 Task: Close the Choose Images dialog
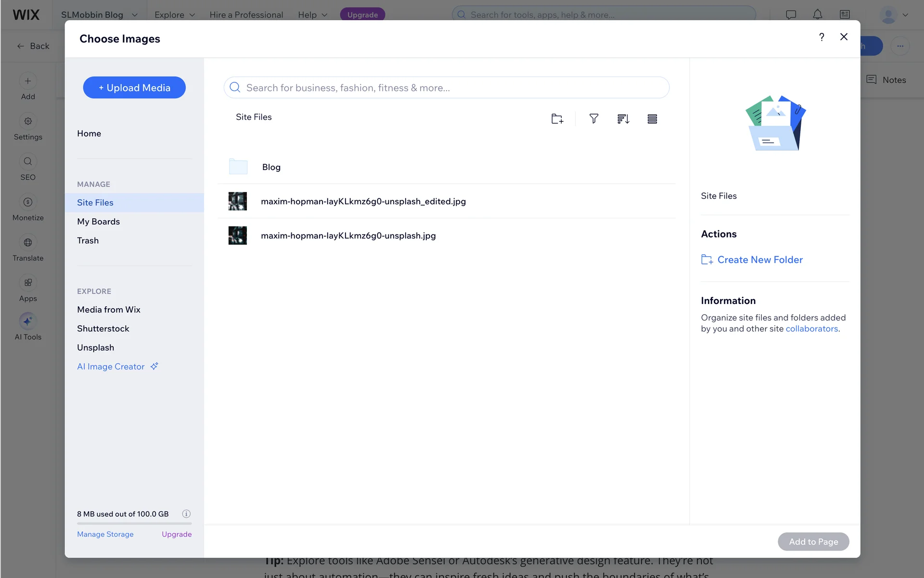pos(844,37)
